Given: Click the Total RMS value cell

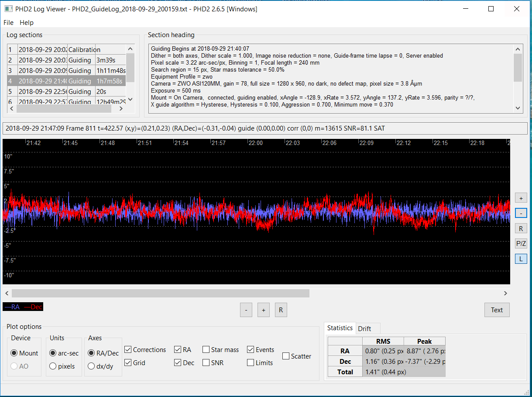Looking at the screenshot, I should coord(383,372).
